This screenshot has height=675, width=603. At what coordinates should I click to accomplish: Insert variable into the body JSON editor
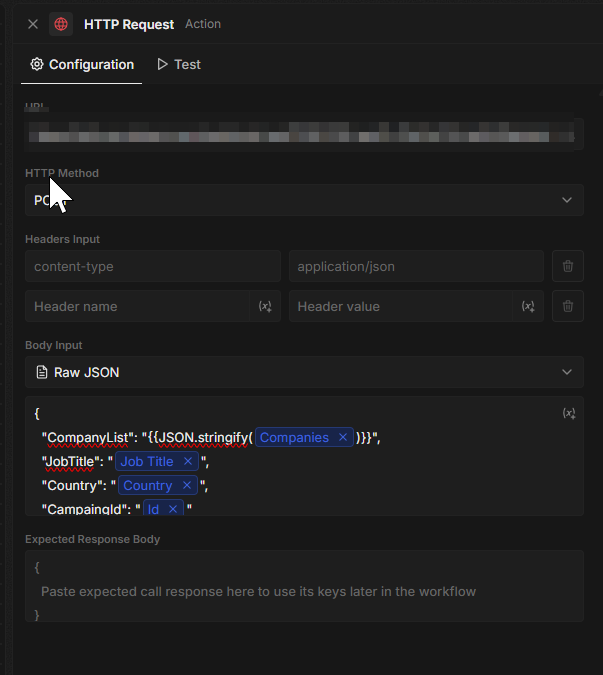coord(569,414)
